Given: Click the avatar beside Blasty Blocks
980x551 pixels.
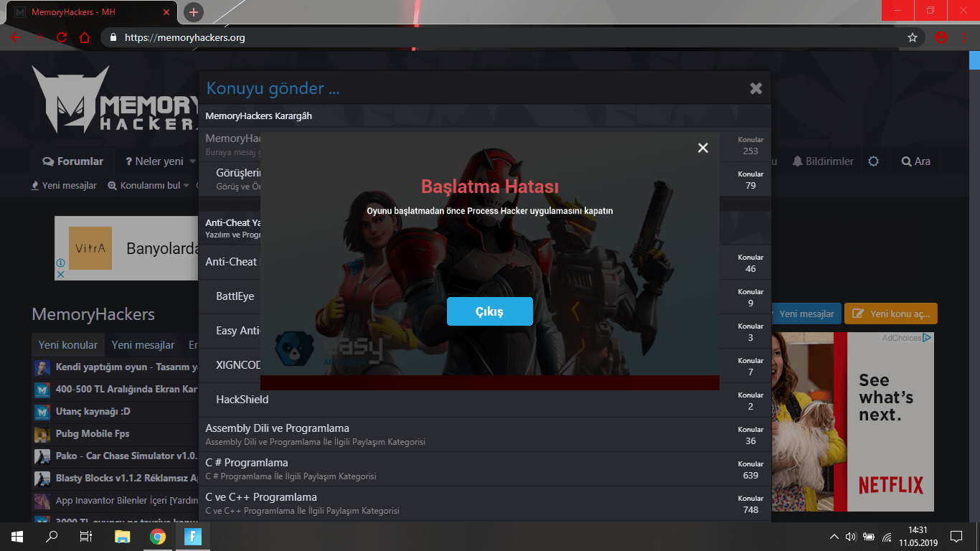Looking at the screenshot, I should tap(42, 479).
